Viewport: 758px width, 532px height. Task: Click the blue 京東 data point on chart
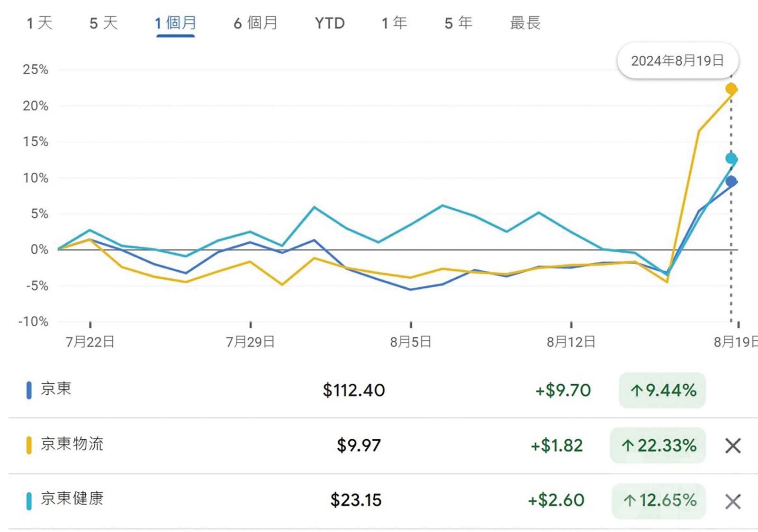731,181
